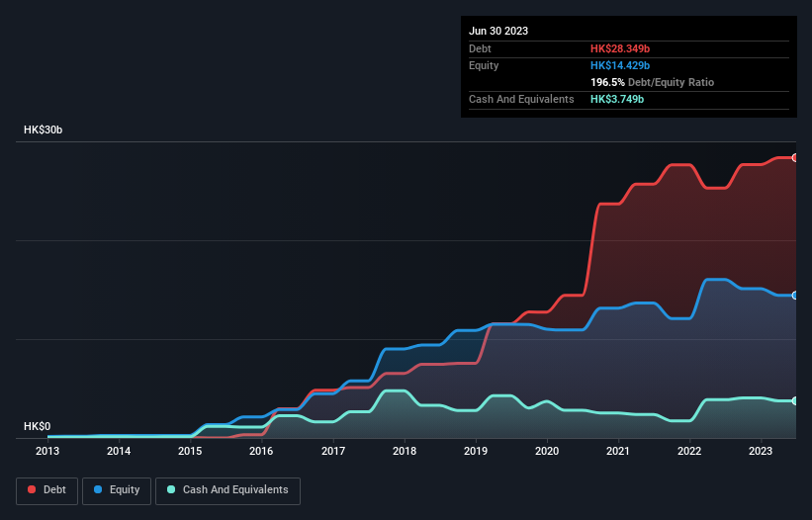Click the HK$28.349b debt value
Viewport: 812px width, 520px height.
620,48
